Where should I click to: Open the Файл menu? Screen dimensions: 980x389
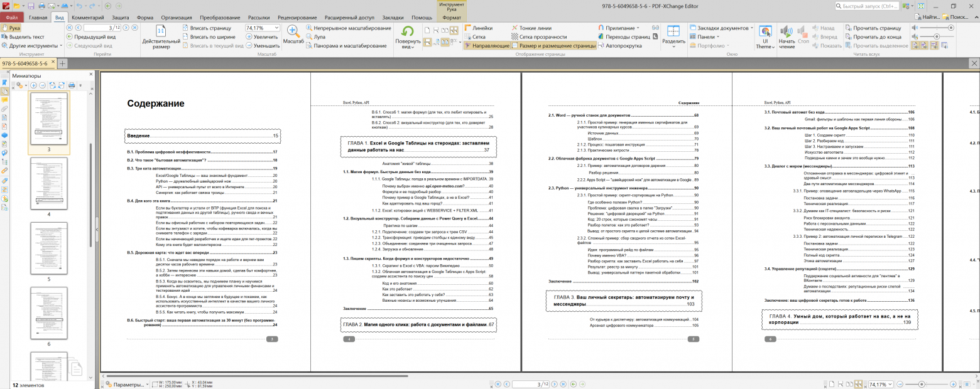click(x=12, y=18)
